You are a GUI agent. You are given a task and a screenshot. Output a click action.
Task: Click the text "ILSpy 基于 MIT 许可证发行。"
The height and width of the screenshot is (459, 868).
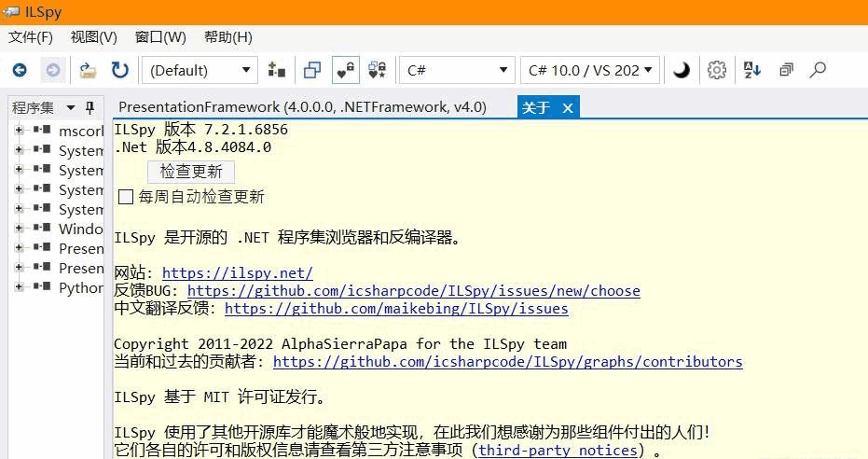(221, 397)
